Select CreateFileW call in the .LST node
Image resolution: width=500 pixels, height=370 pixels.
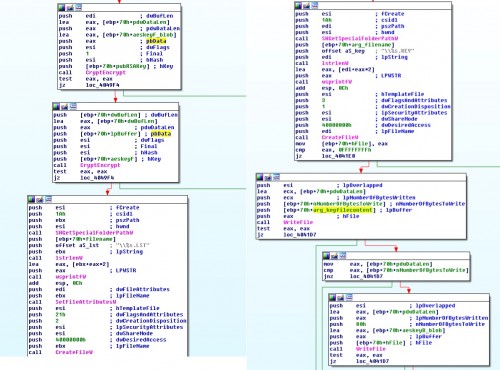pyautogui.click(x=74, y=352)
